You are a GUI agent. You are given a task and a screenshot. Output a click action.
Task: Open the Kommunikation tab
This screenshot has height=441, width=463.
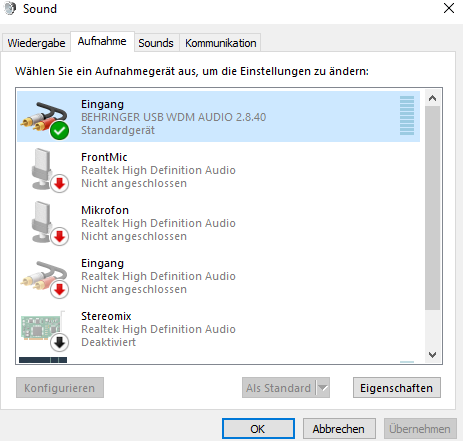[x=221, y=43]
